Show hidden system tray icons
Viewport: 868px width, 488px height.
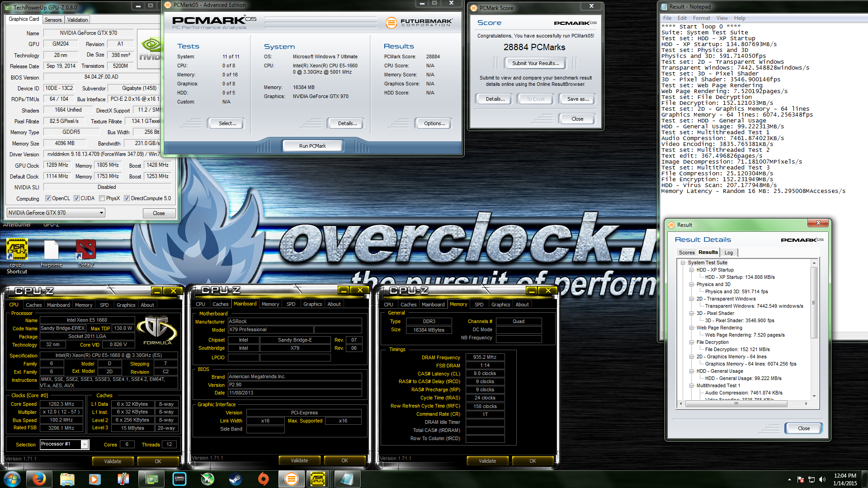789,479
